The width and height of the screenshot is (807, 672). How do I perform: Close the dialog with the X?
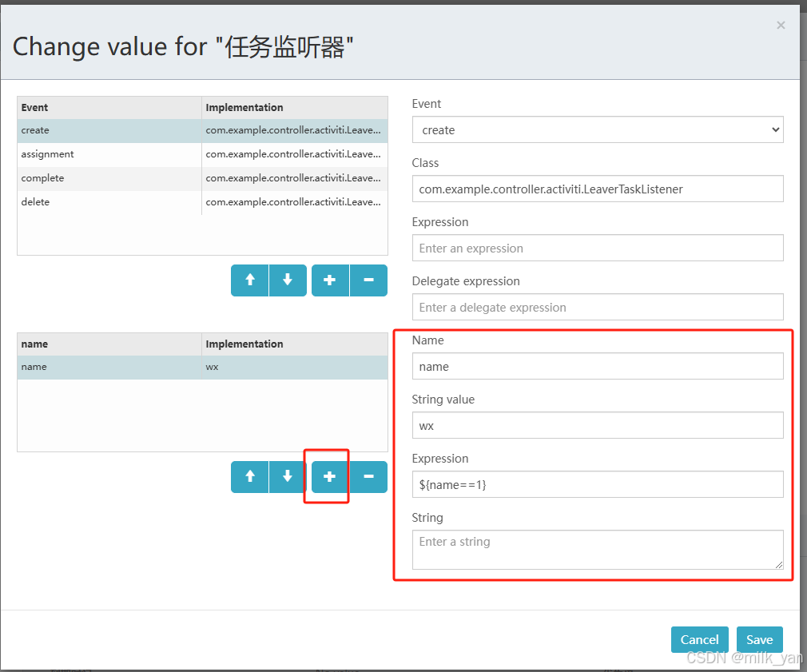click(781, 25)
